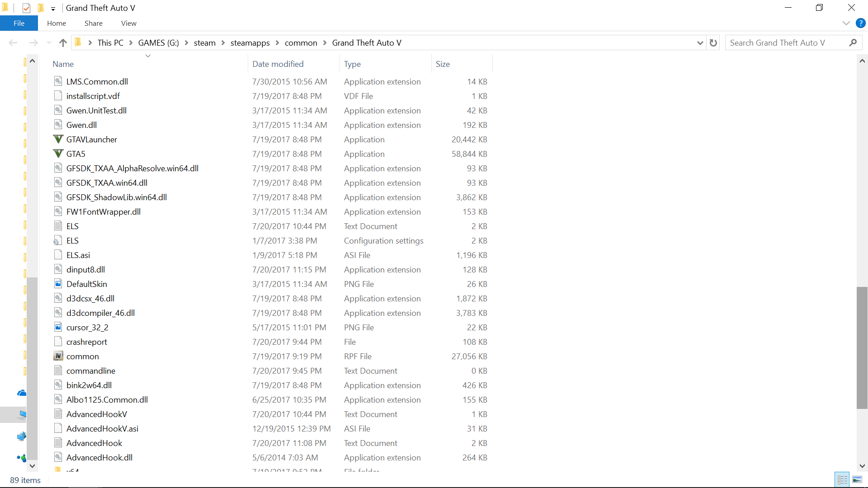
Task: Open the File menu tab
Action: point(19,23)
